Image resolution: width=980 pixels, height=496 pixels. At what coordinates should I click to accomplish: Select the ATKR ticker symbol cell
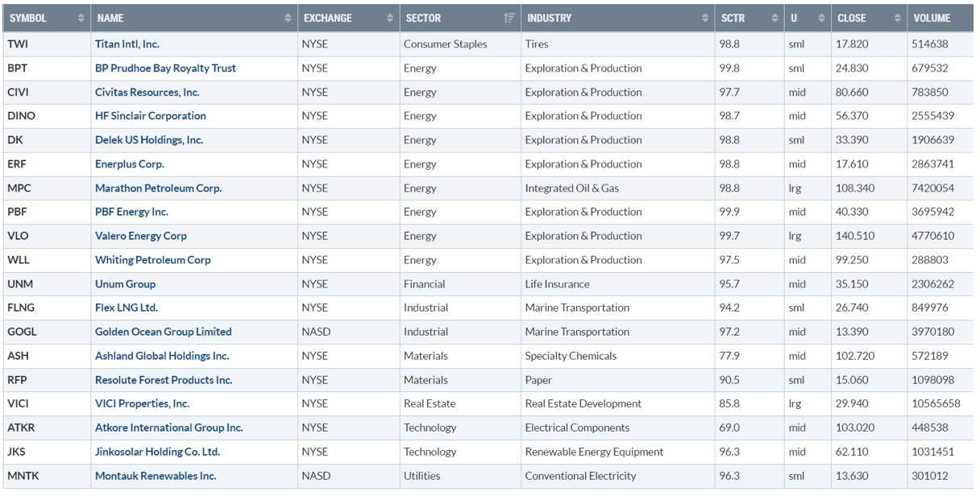point(22,428)
